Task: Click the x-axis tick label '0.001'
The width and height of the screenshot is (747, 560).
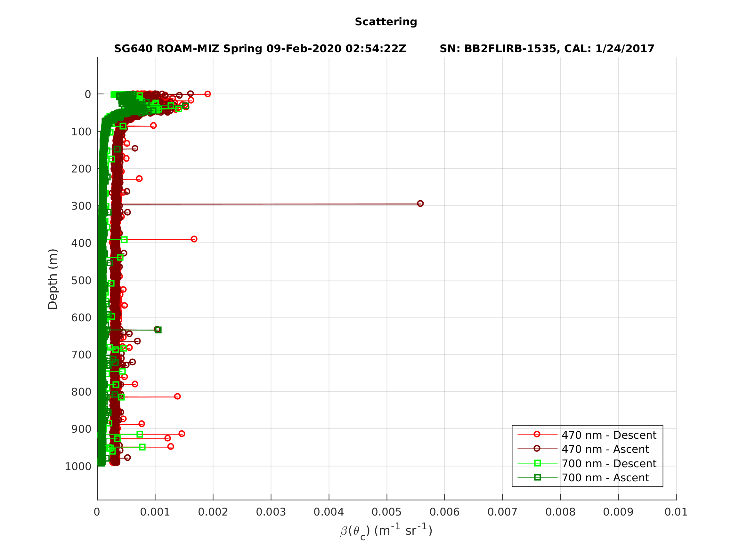Action: [155, 512]
